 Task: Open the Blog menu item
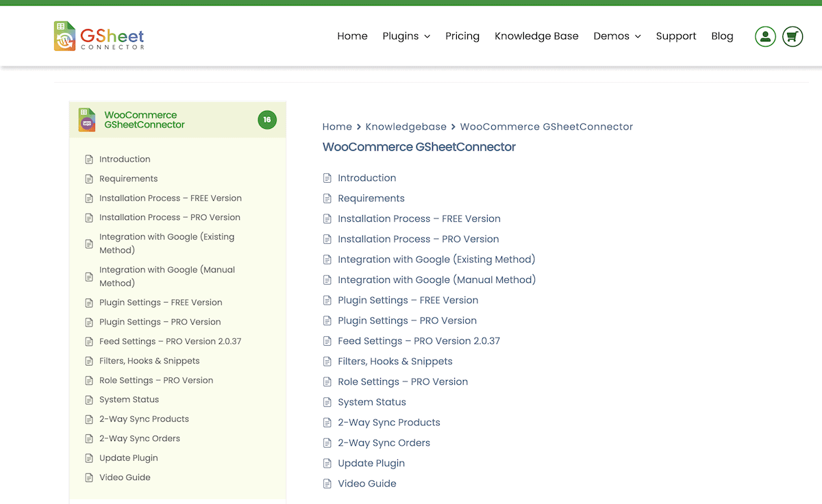tap(722, 36)
